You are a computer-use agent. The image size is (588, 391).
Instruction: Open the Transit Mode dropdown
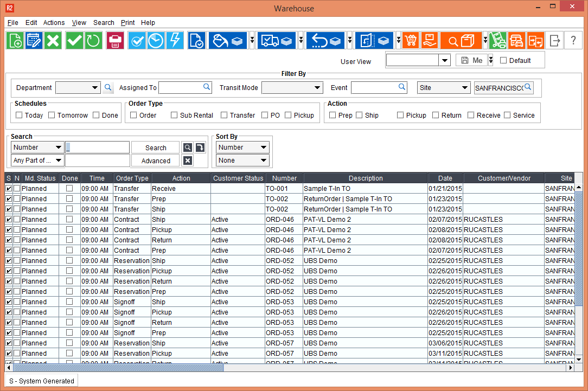318,88
